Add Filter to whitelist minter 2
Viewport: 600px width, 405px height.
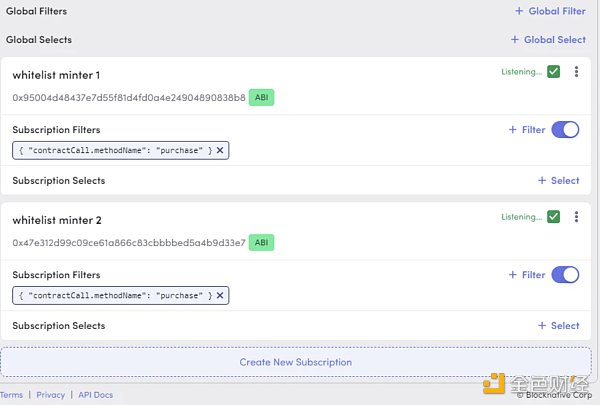point(527,275)
